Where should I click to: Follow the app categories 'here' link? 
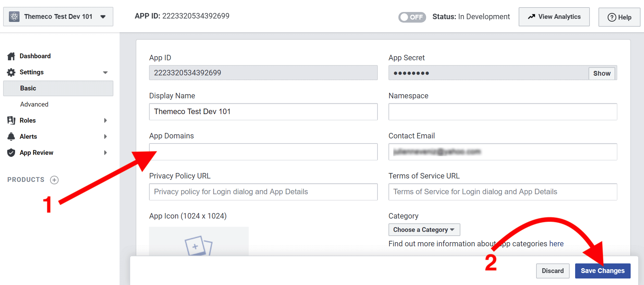click(x=556, y=244)
